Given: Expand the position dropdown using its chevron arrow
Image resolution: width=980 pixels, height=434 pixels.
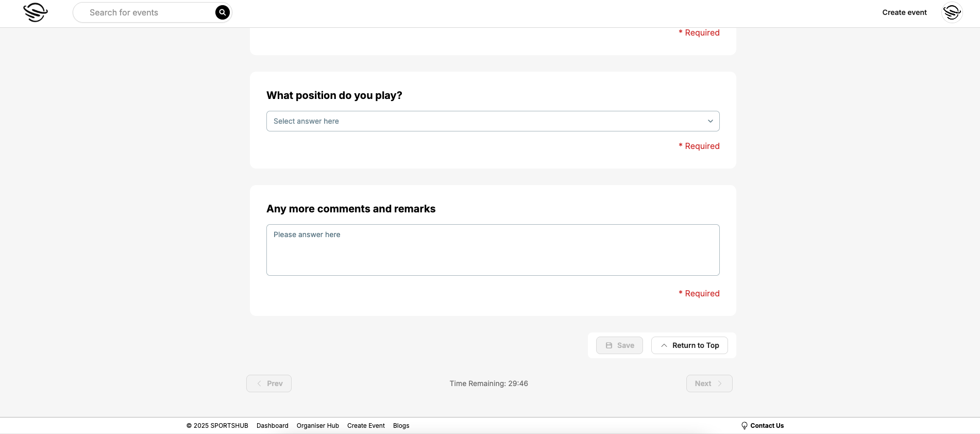Looking at the screenshot, I should (x=710, y=121).
